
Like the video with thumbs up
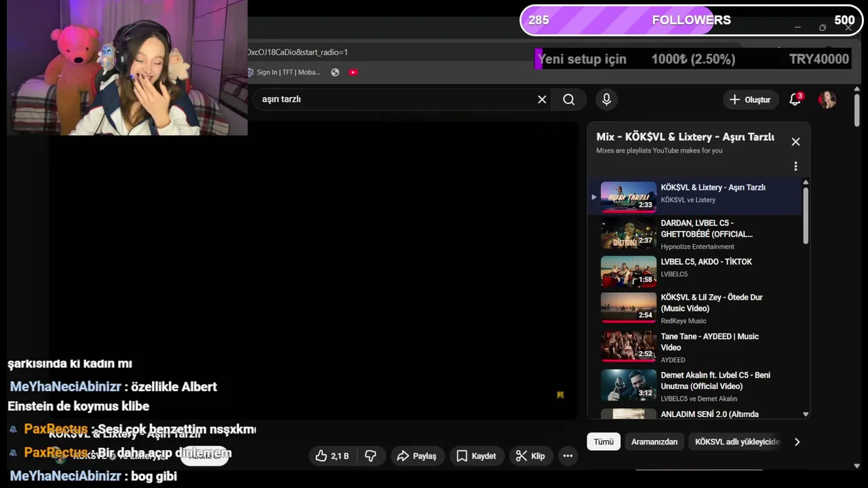point(332,456)
